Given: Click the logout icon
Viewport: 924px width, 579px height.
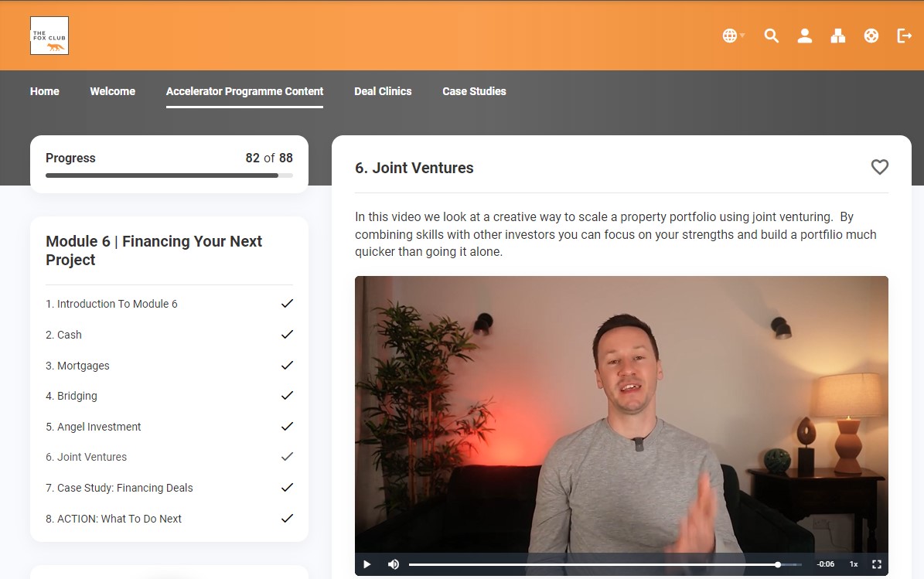Looking at the screenshot, I should point(904,36).
